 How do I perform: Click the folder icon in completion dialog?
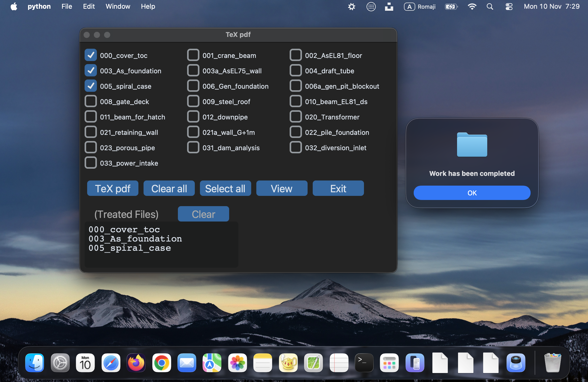[472, 145]
